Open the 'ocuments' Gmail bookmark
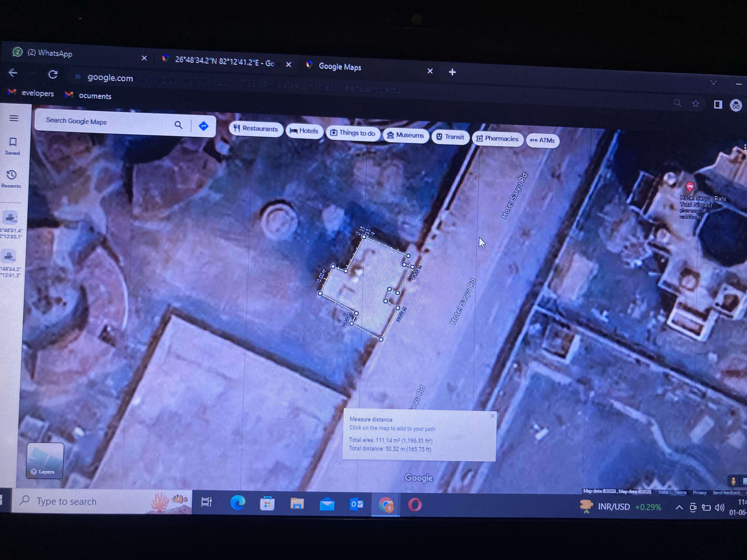This screenshot has height=560, width=747. point(89,96)
